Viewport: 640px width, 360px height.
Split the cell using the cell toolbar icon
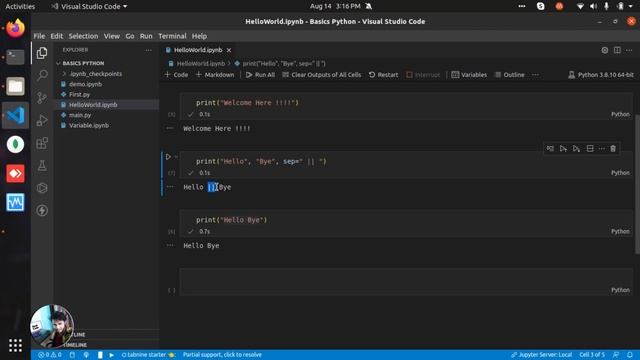[590, 149]
